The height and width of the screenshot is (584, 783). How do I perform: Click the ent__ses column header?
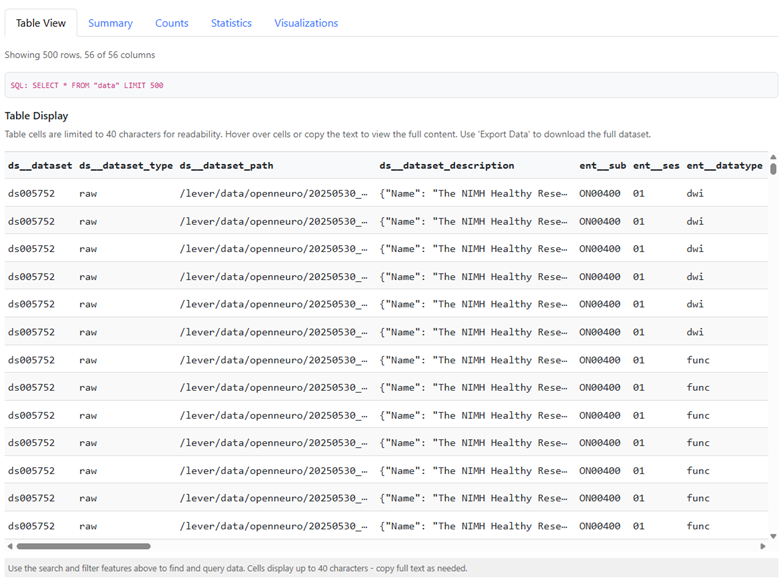pyautogui.click(x=656, y=165)
